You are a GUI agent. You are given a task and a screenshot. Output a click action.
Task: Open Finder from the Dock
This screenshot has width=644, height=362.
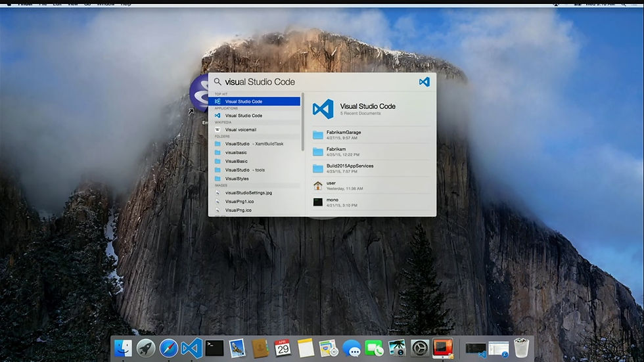tap(124, 348)
